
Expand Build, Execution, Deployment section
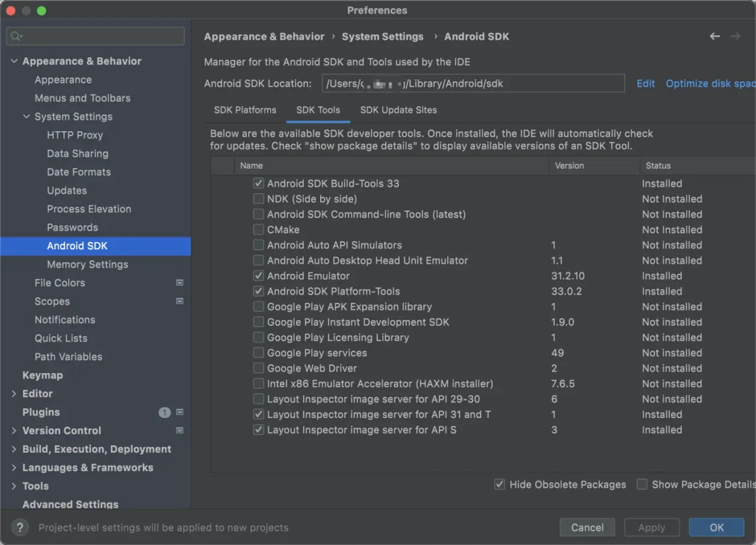coord(14,449)
